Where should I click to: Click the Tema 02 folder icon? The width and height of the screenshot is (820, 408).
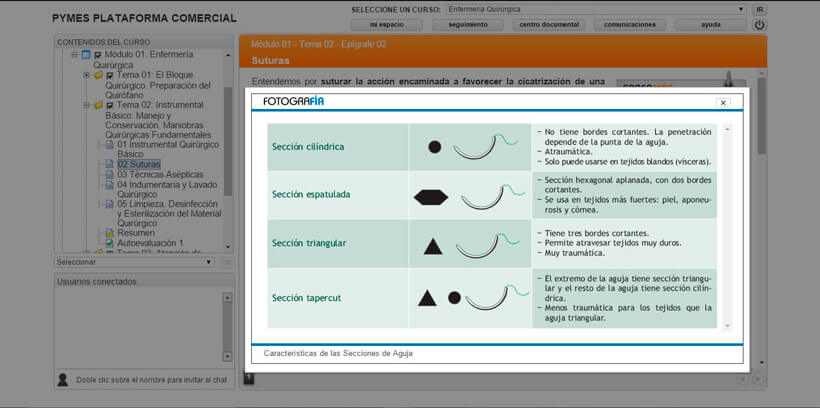98,105
